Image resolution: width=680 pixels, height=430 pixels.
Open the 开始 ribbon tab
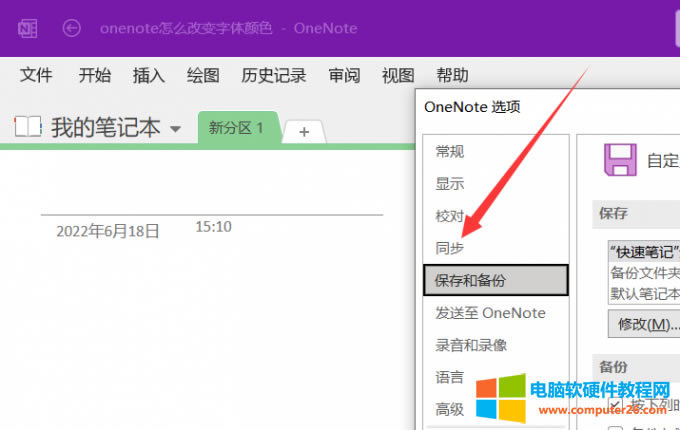pos(95,75)
